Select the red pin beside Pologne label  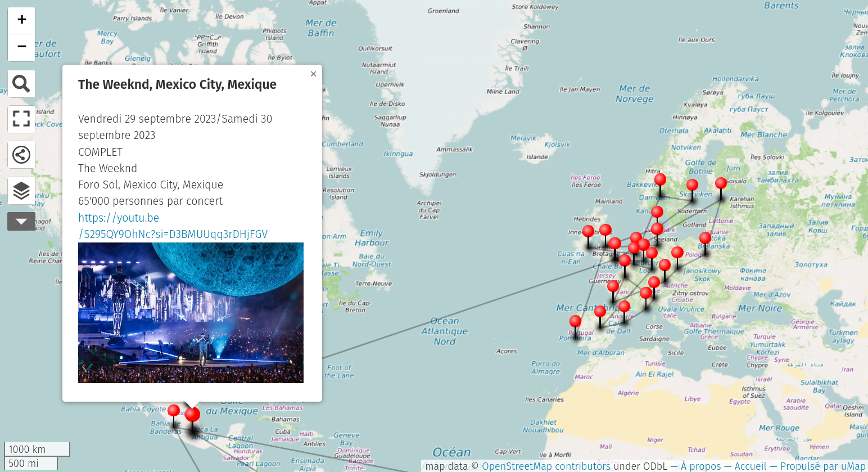pyautogui.click(x=677, y=253)
